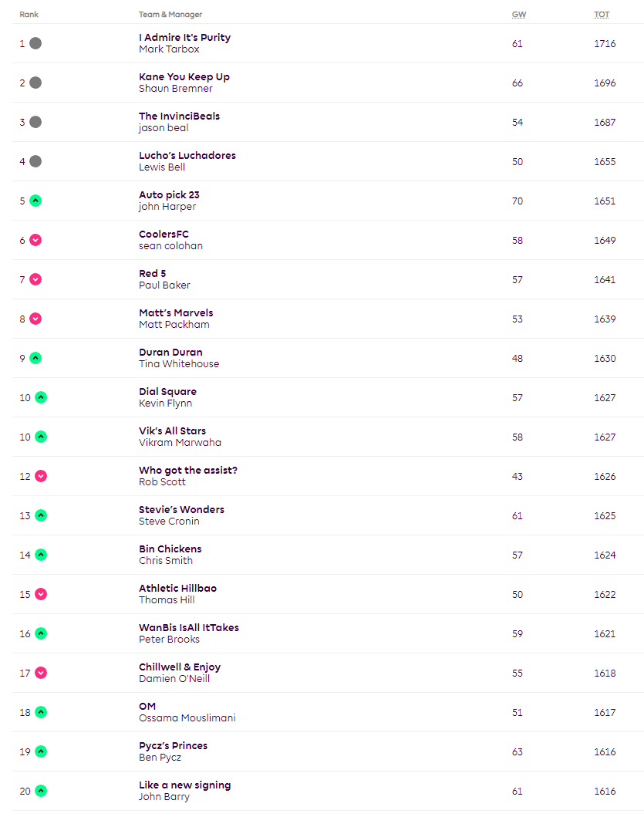Click the pink down icon for Who got the assist?

coord(41,476)
